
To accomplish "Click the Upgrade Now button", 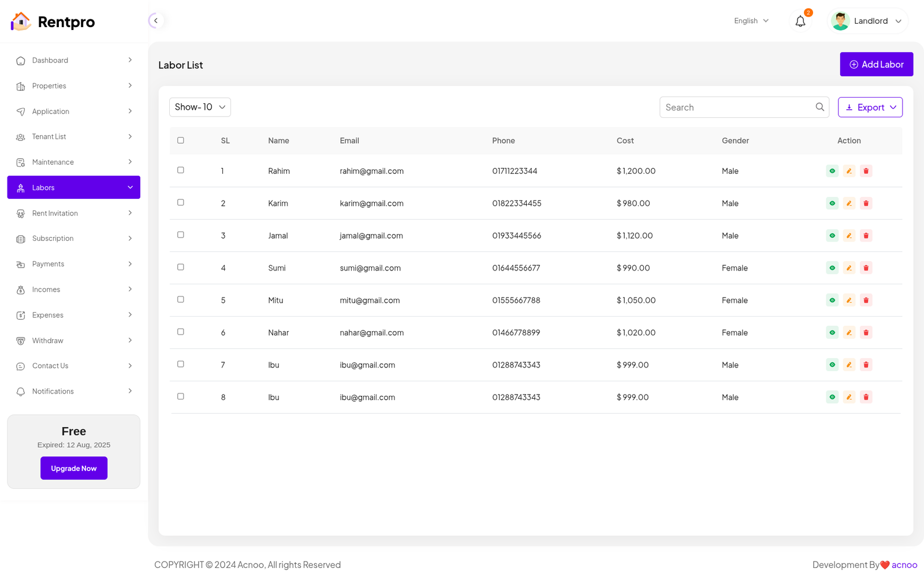I will 74,468.
